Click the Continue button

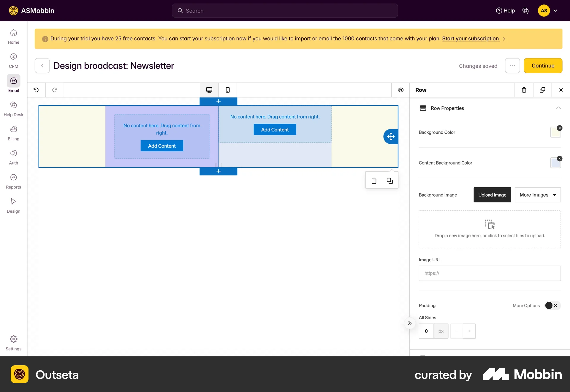pyautogui.click(x=543, y=66)
